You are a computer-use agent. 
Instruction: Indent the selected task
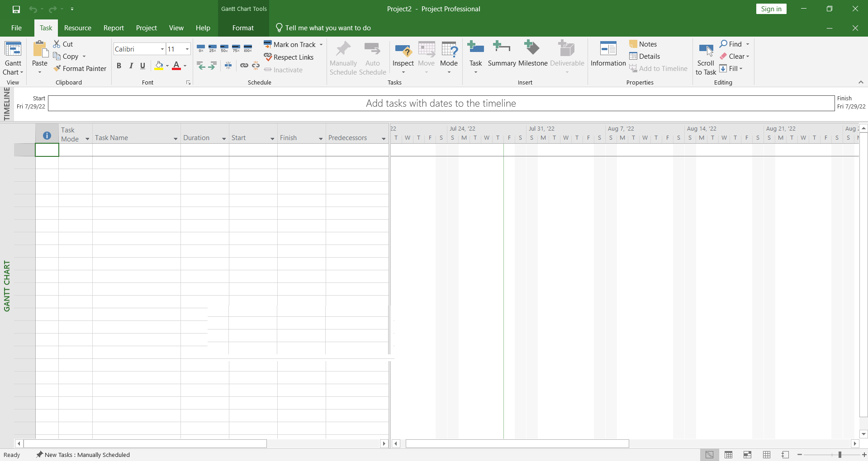212,66
